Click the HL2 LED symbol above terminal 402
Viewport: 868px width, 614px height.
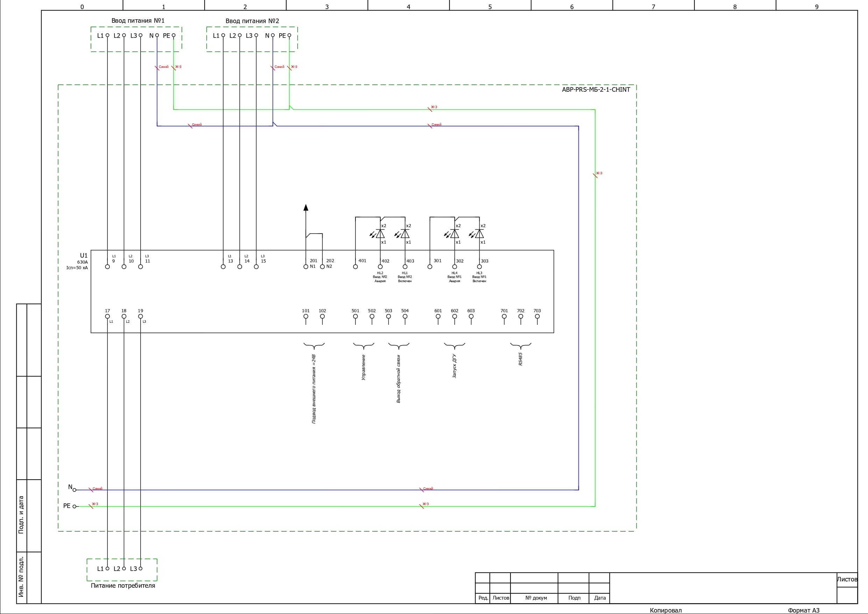tap(380, 234)
